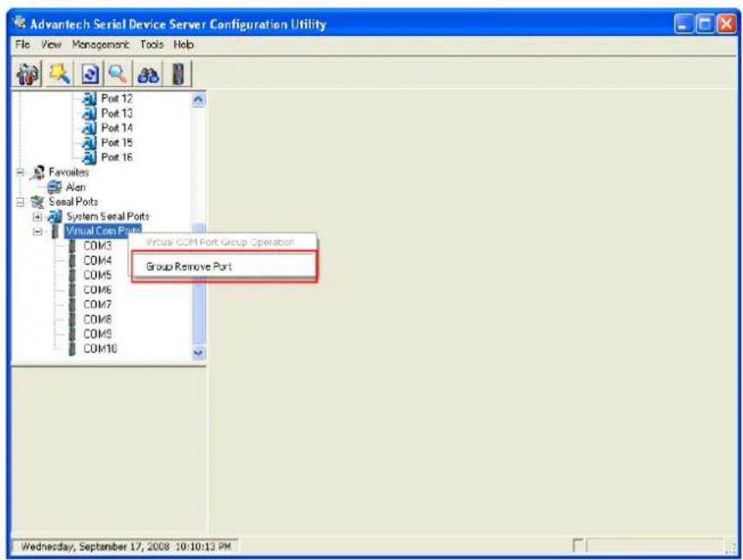Select the Port 15 icon in tree
Screen dimensions: 743x560
pos(89,143)
